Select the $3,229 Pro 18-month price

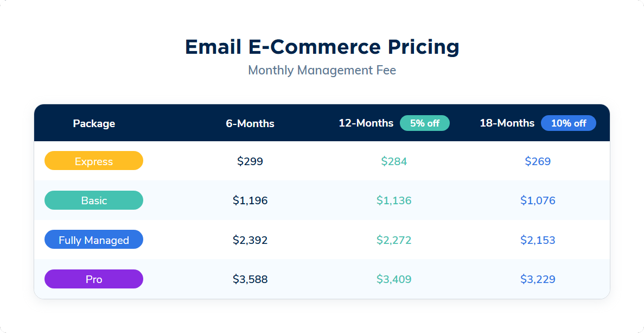[x=538, y=279]
